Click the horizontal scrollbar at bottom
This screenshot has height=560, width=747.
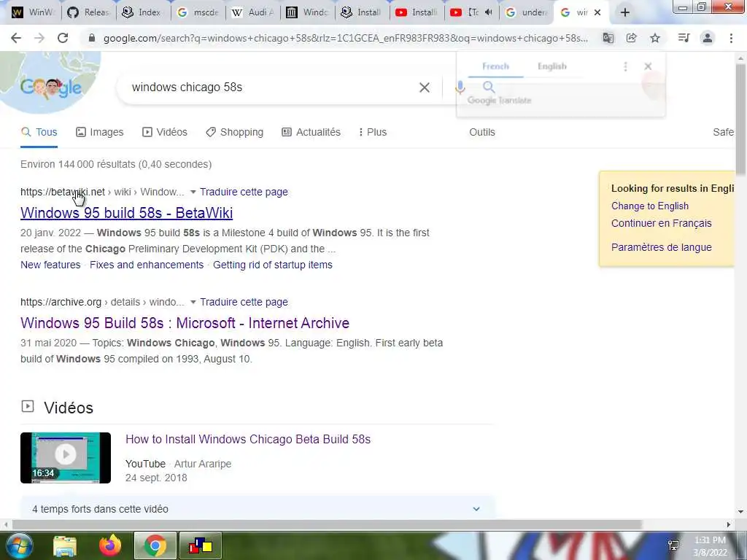(327, 524)
